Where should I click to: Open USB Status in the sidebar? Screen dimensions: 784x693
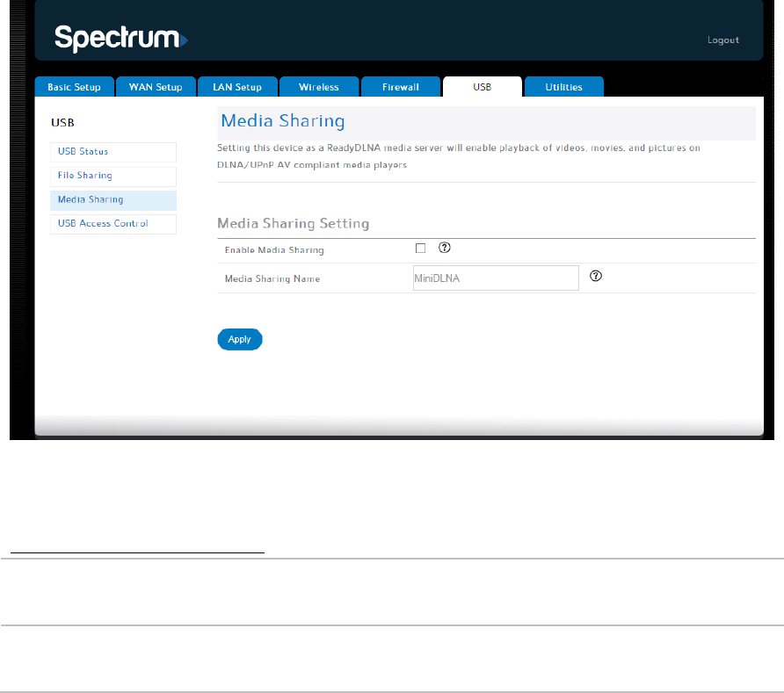(x=113, y=152)
